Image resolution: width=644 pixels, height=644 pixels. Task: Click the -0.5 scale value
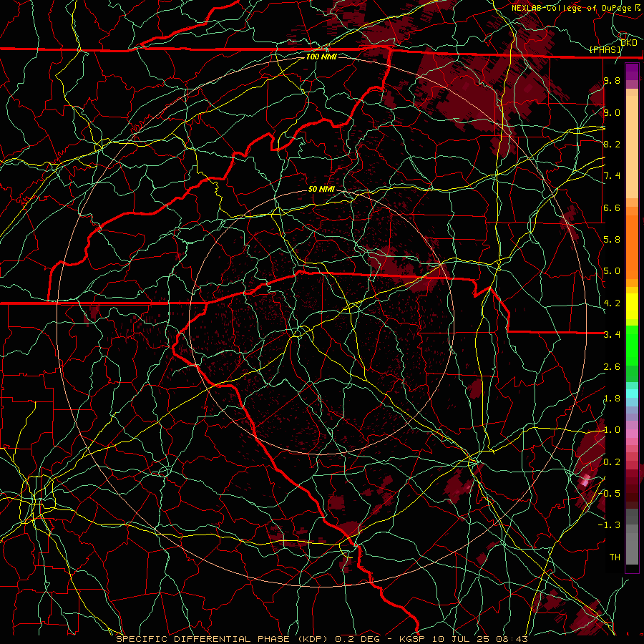[610, 493]
